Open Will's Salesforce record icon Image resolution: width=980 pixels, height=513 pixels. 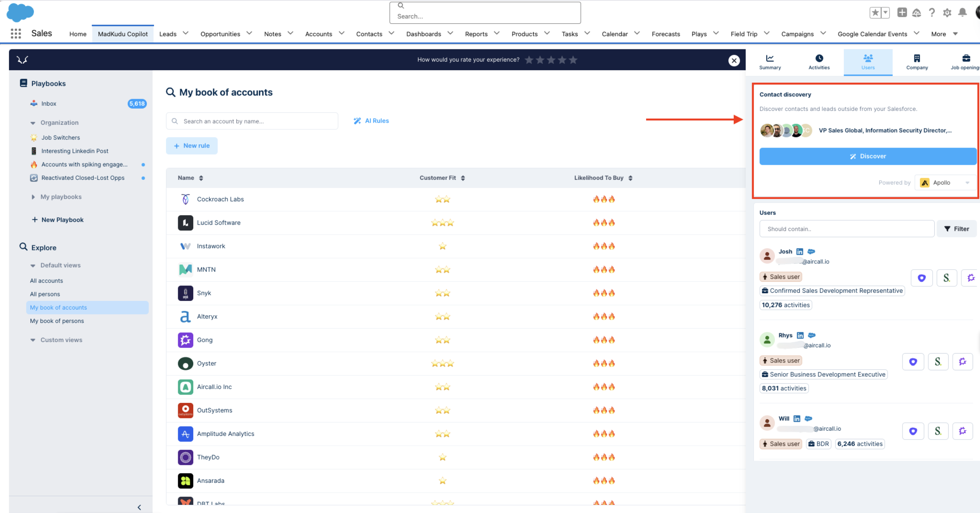click(808, 418)
